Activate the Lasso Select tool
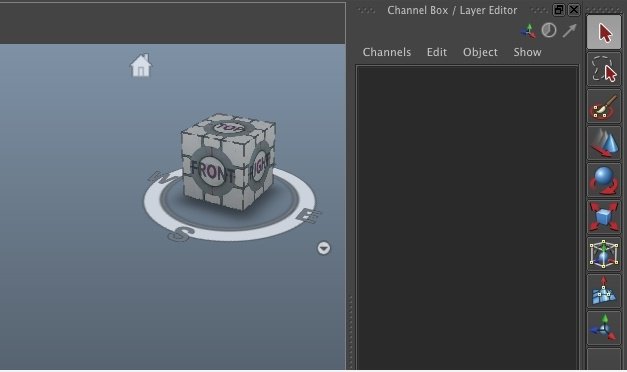 pos(604,69)
